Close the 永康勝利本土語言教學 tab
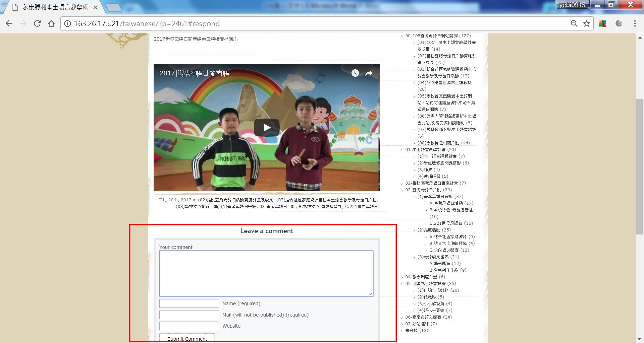The height and width of the screenshot is (343, 644). coord(95,7)
